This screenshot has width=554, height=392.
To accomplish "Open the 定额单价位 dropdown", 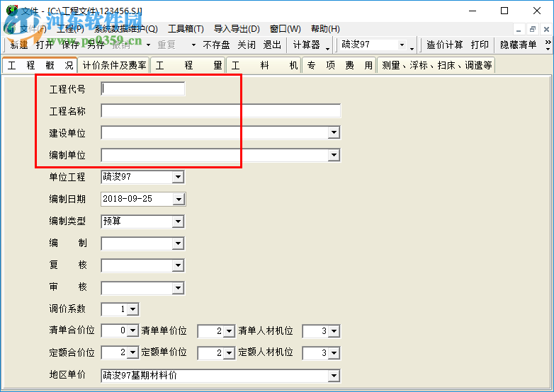I will point(229,353).
